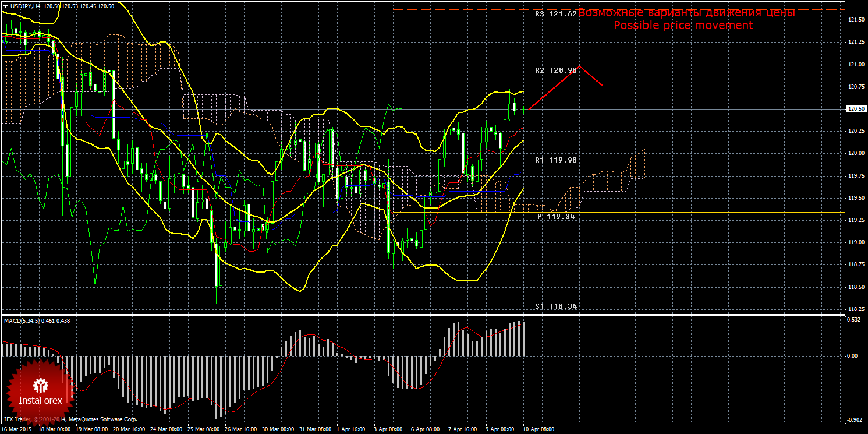Screen dimensions: 868x434
Task: Click the current price tag on the price scale
Action: coord(856,109)
